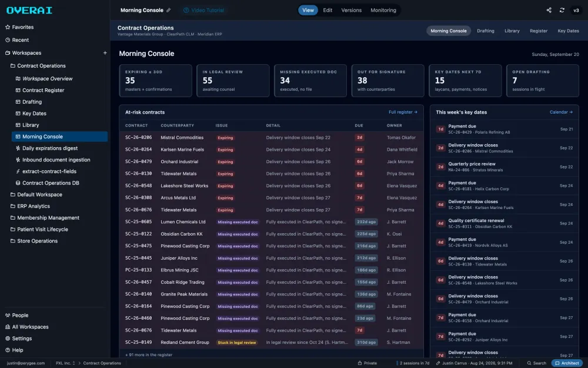
Task: Open Favorites star in sidebar
Action: point(19,27)
